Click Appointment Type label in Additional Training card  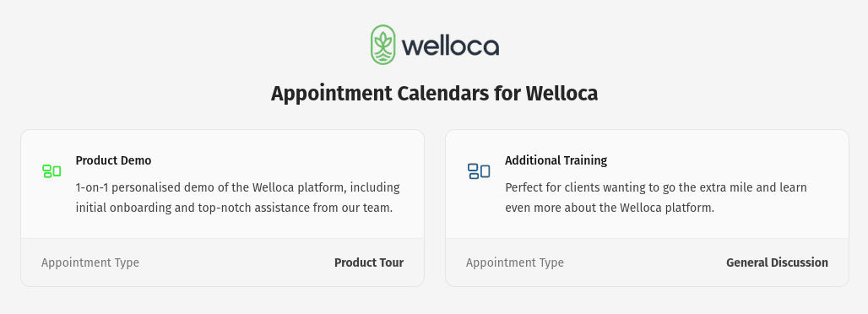515,263
